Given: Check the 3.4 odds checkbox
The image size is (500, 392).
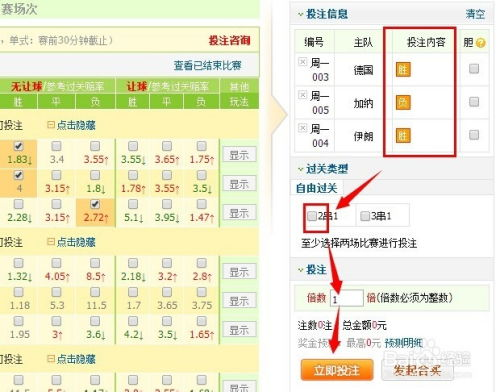Looking at the screenshot, I should pyautogui.click(x=56, y=146).
